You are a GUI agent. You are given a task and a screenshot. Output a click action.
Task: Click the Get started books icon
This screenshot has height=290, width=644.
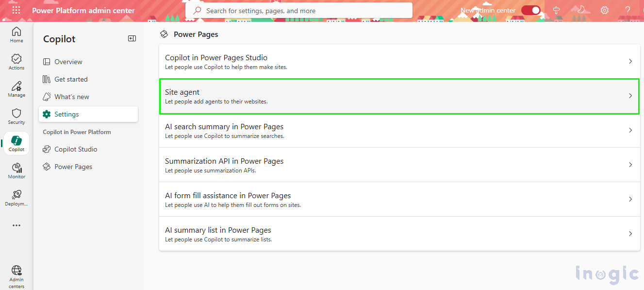(47, 79)
